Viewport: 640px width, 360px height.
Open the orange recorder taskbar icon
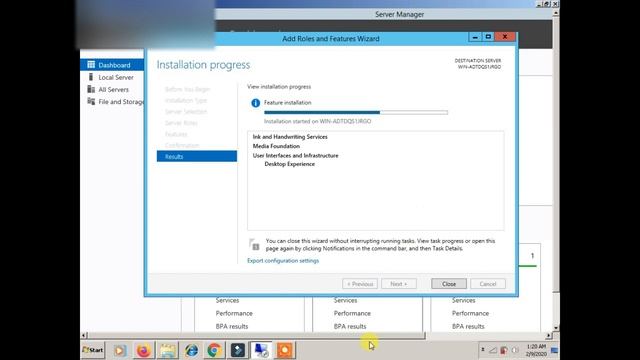[285, 350]
